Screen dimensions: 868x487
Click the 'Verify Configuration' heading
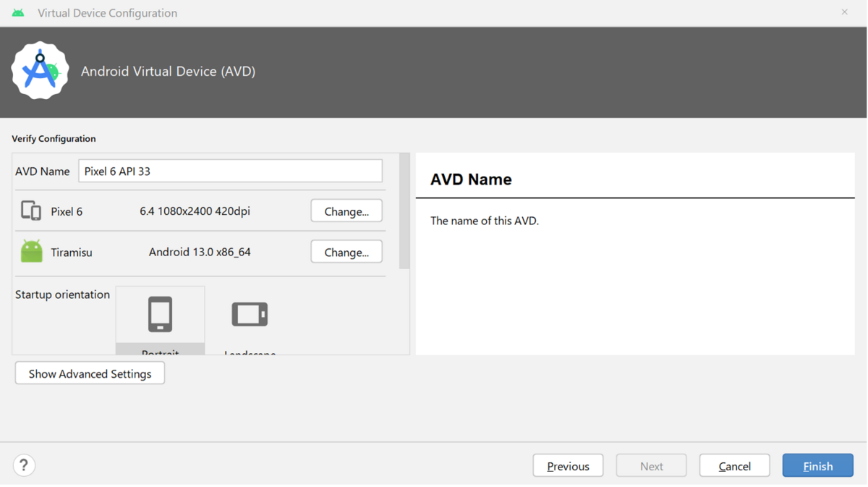[54, 138]
